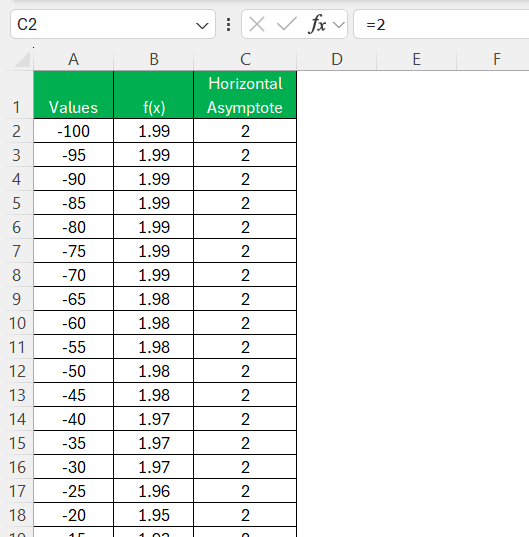Select column D header
Screen dimensions: 529x537
(337, 59)
